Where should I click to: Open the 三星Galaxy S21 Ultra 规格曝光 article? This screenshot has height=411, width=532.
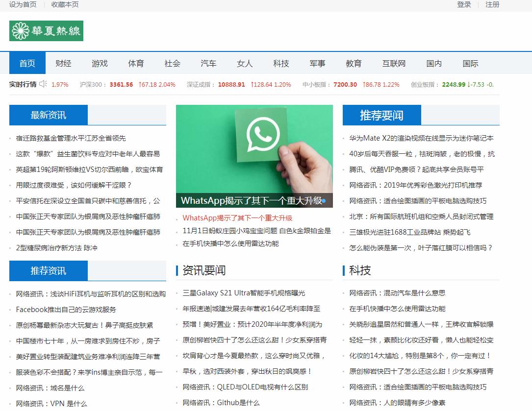(244, 292)
